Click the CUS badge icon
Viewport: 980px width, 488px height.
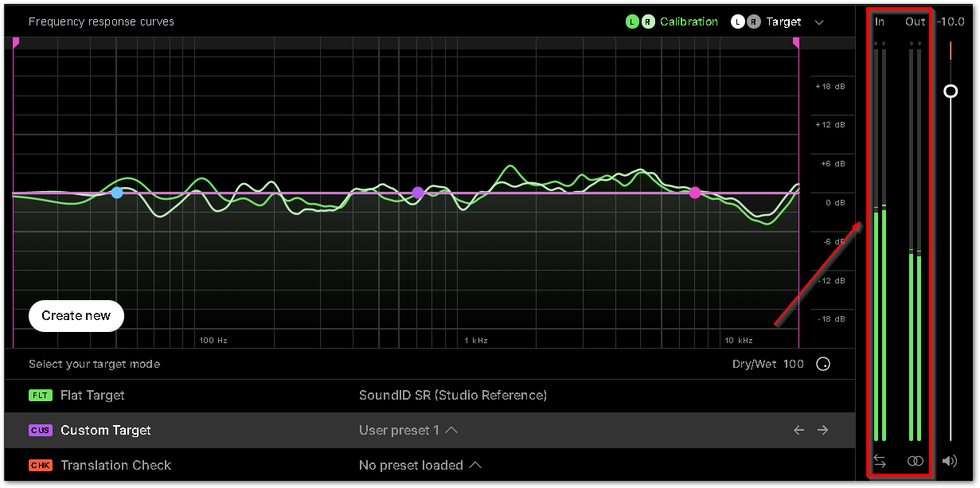click(x=40, y=431)
